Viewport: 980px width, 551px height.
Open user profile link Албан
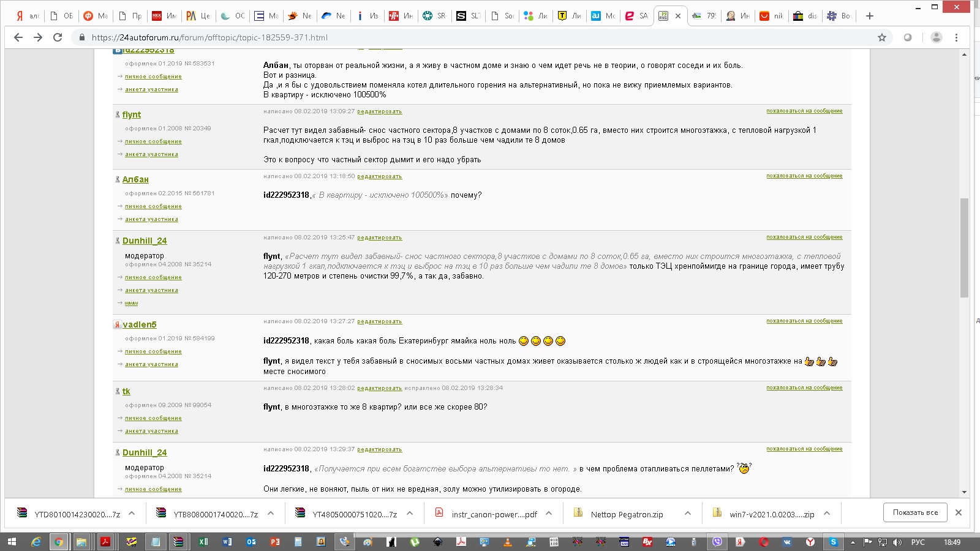(135, 179)
